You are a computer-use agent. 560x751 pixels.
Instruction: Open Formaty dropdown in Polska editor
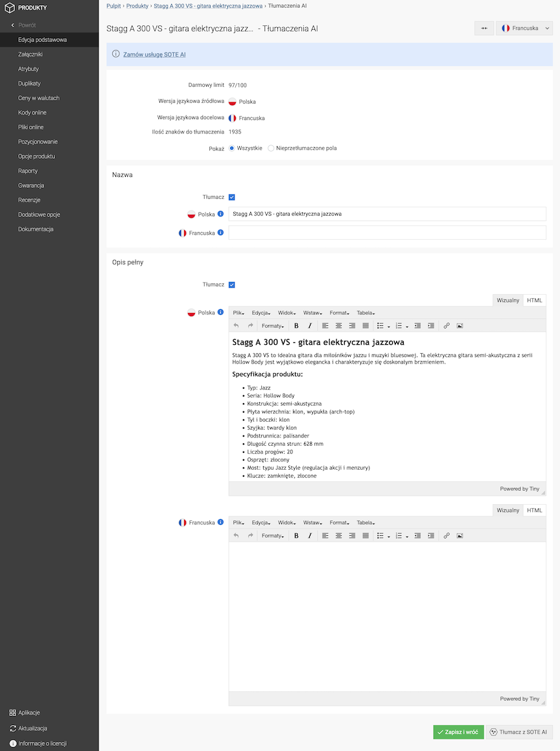pyautogui.click(x=273, y=326)
